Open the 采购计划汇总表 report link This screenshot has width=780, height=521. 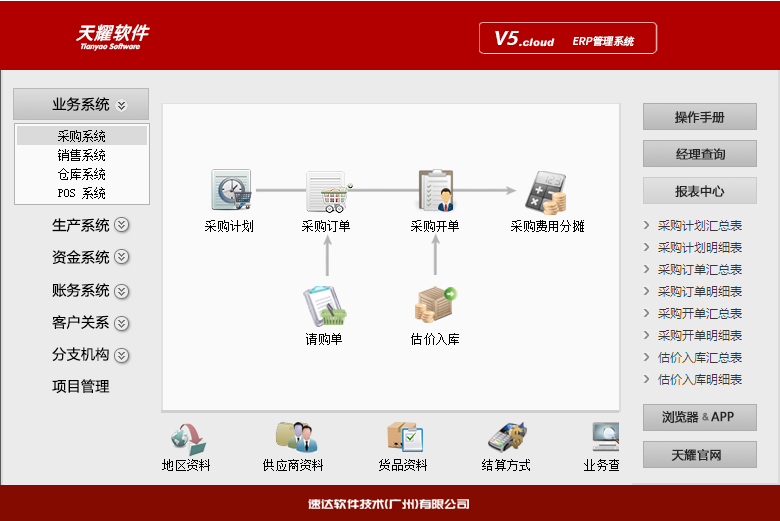(700, 225)
